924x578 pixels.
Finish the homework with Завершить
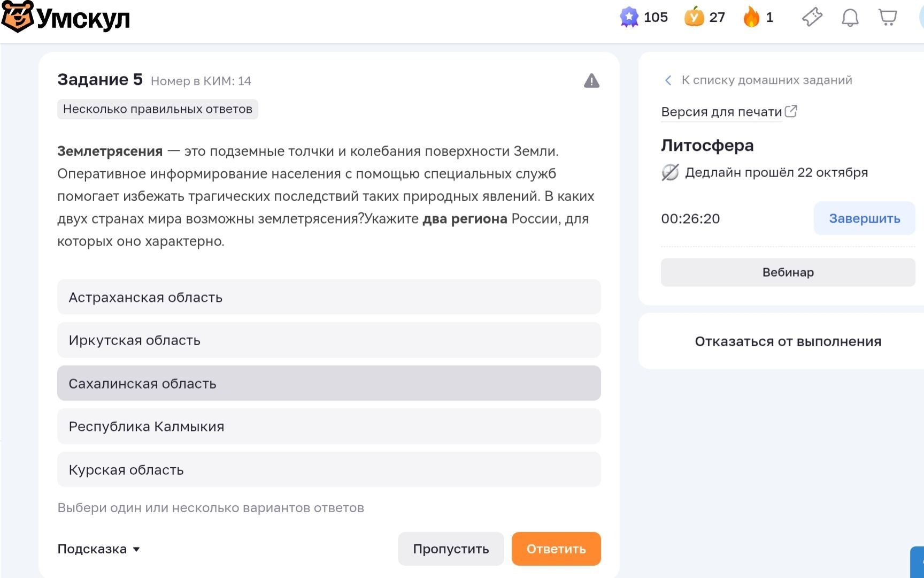click(864, 218)
